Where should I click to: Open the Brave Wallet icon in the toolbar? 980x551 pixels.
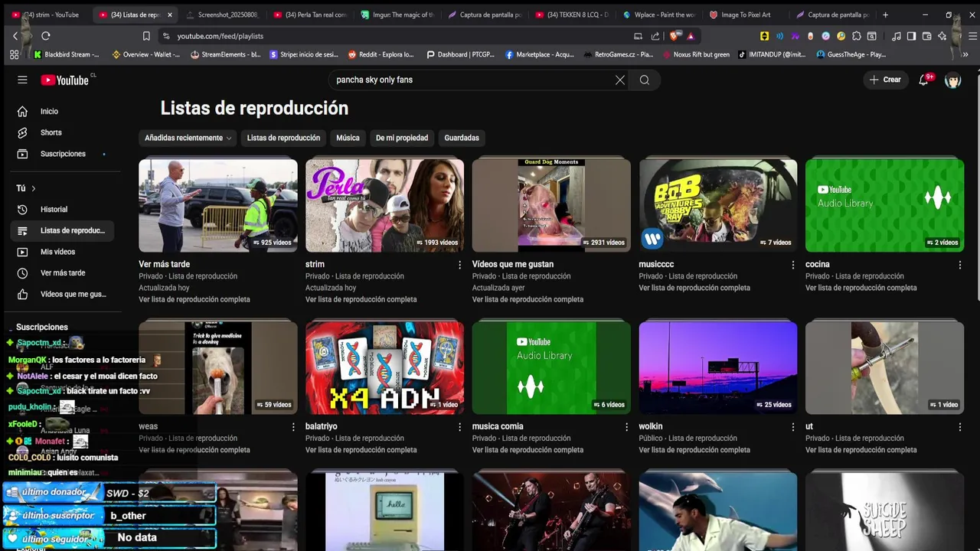point(926,36)
